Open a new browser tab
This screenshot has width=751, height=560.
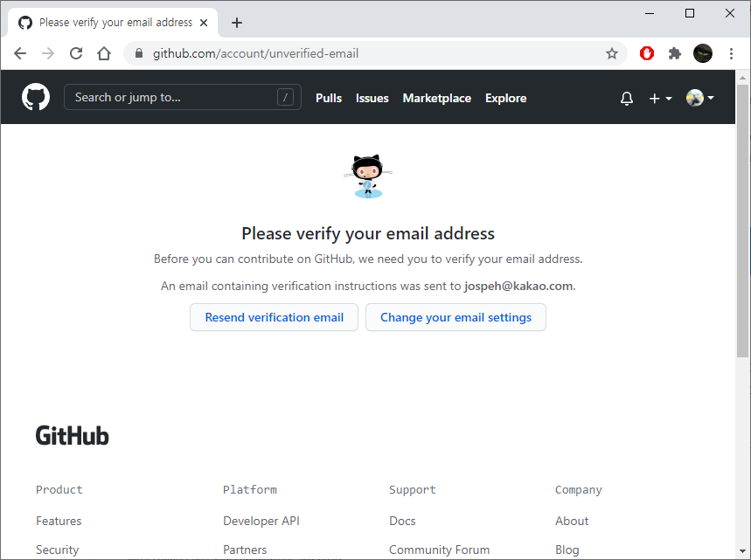[237, 23]
